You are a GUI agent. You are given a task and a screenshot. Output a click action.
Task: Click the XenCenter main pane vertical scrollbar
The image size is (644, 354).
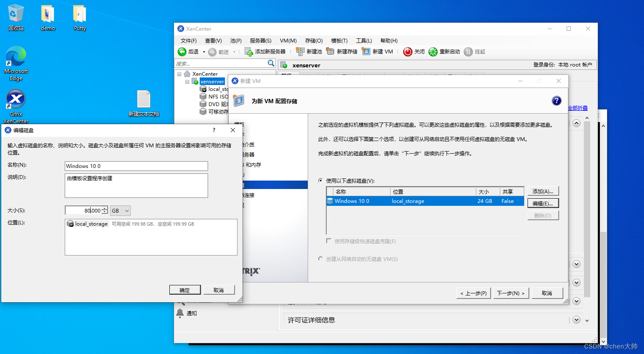click(587, 219)
